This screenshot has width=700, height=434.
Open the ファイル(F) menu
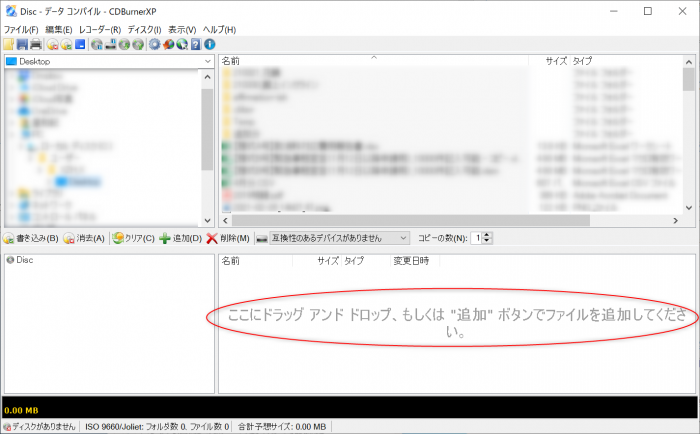pos(21,29)
